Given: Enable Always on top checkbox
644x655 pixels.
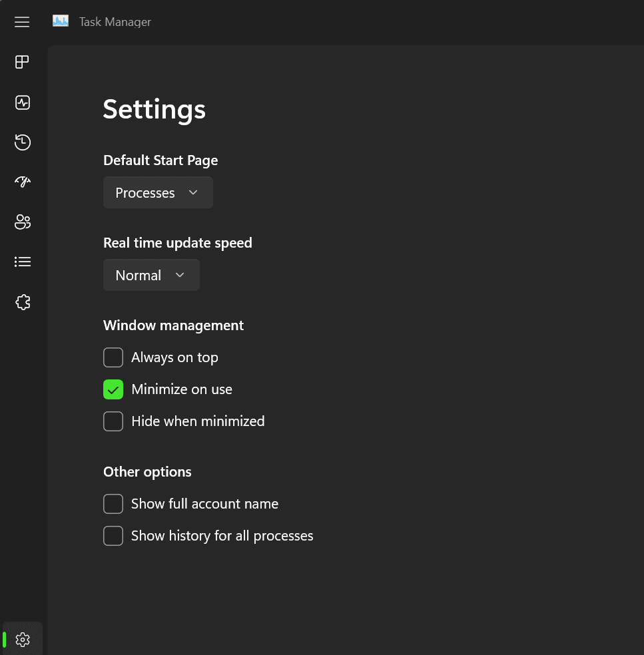Looking at the screenshot, I should pyautogui.click(x=113, y=357).
